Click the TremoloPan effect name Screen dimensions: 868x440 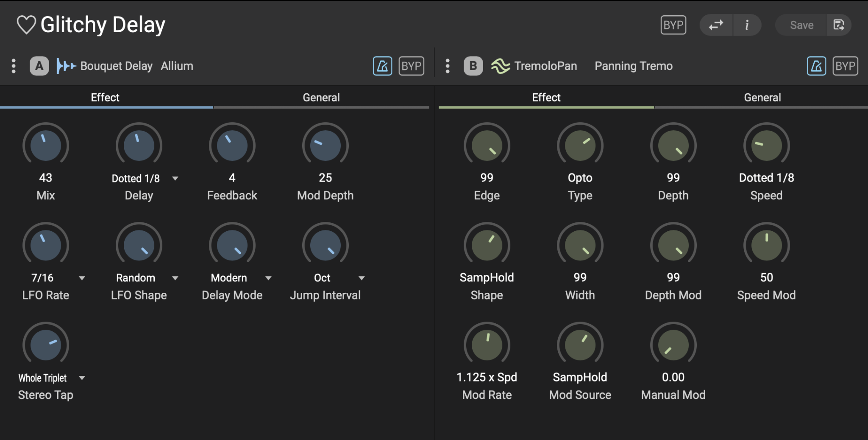(545, 66)
